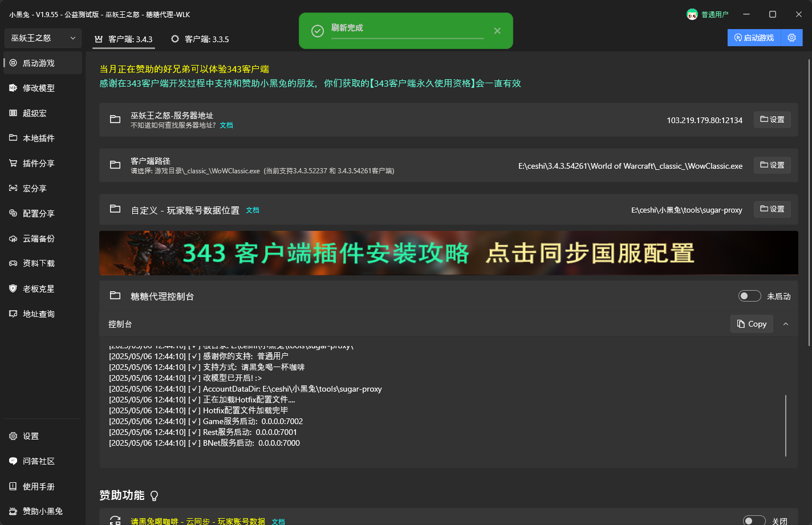Click the blue 启动游戏 button
The height and width of the screenshot is (525, 812).
coord(754,38)
